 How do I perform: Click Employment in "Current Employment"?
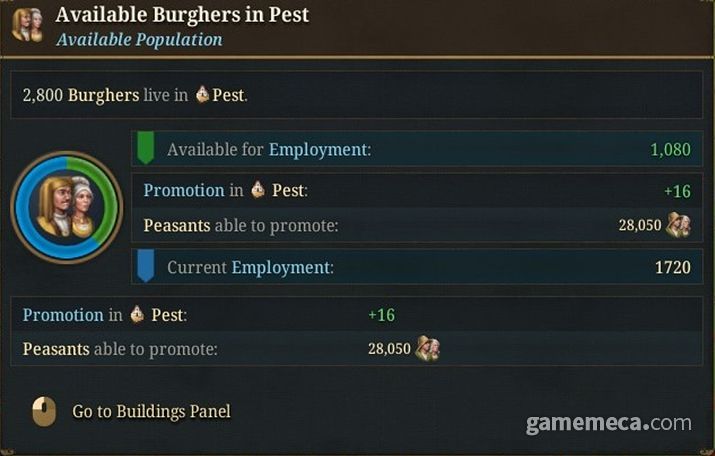(x=280, y=268)
